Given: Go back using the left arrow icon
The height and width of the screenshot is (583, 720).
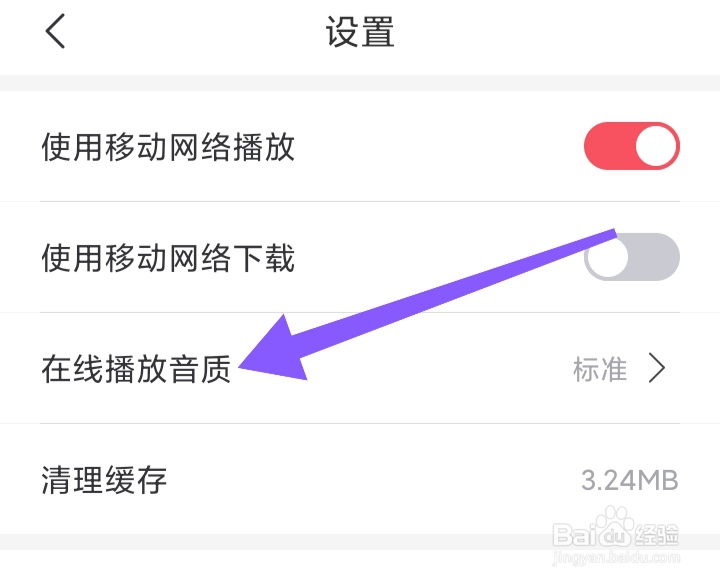Looking at the screenshot, I should [x=56, y=31].
